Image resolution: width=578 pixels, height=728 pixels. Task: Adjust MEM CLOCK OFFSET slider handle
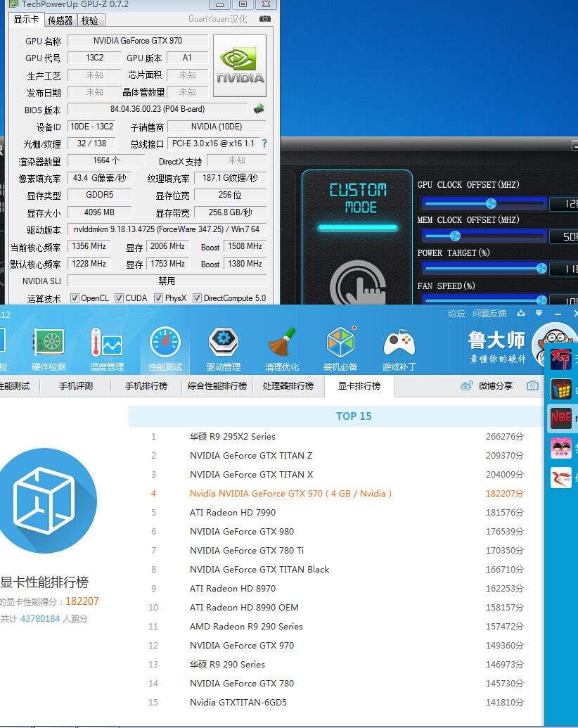[455, 236]
